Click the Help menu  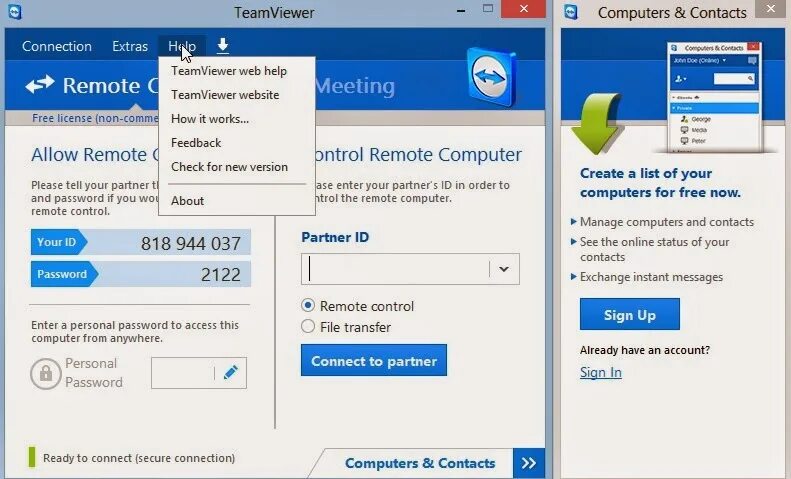pos(182,46)
